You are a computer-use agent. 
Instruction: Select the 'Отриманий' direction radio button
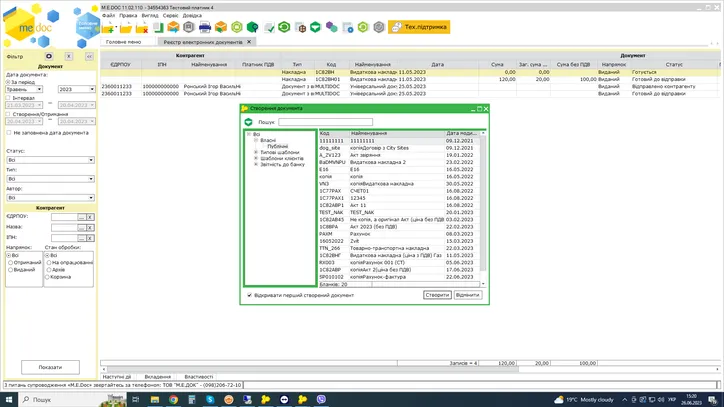click(9, 263)
